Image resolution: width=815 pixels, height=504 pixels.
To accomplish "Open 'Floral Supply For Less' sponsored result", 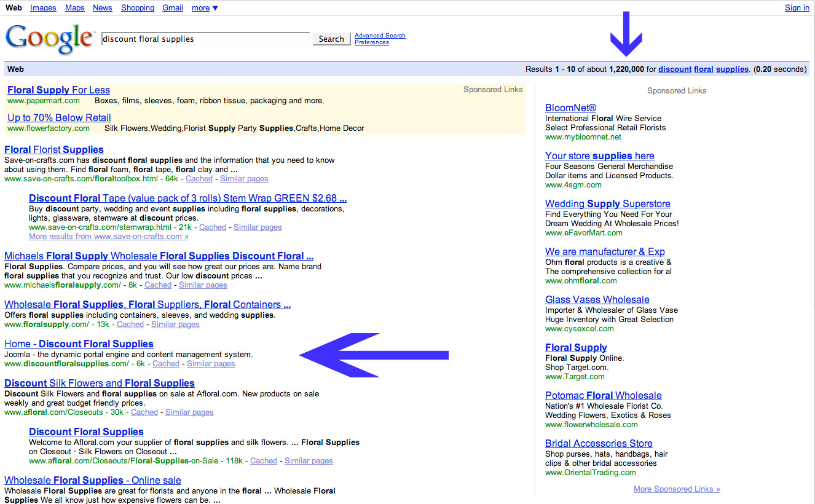I will (x=58, y=90).
